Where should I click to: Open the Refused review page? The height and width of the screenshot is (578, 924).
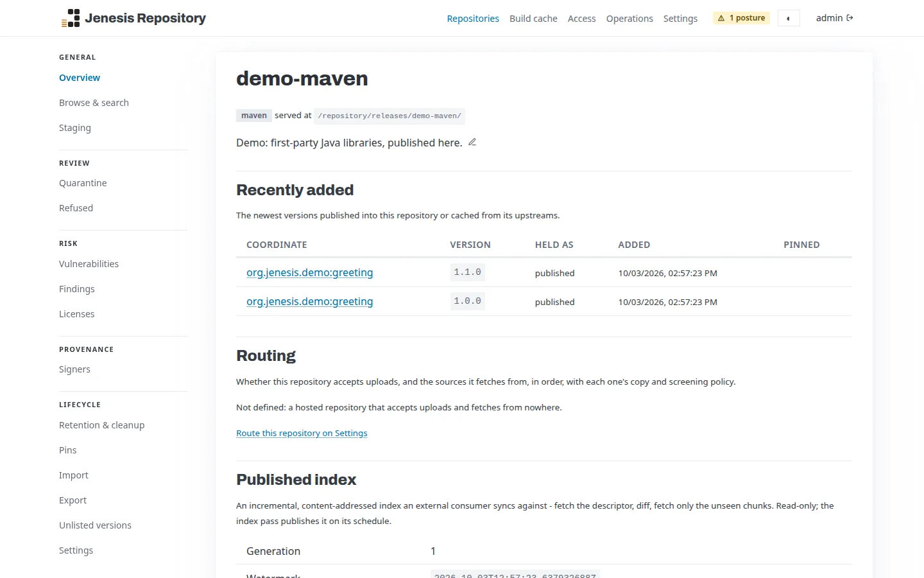76,208
